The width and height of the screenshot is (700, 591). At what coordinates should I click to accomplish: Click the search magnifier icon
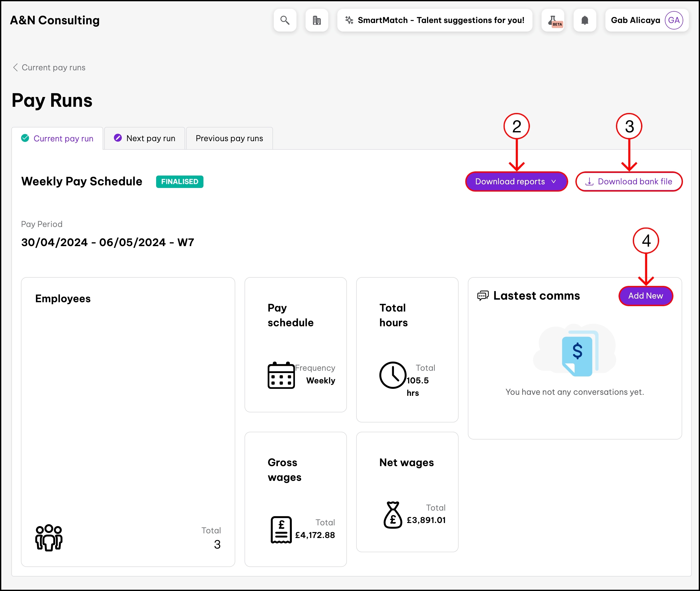285,20
